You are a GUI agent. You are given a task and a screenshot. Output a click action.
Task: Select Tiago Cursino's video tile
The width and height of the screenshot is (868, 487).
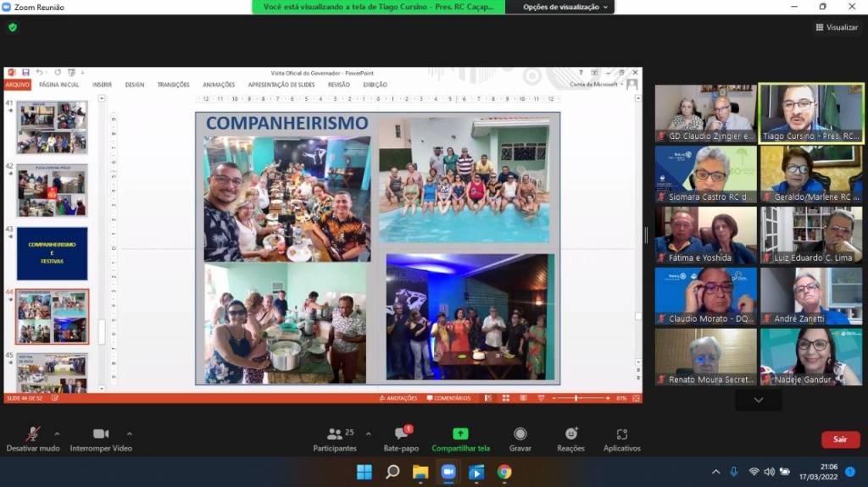810,112
